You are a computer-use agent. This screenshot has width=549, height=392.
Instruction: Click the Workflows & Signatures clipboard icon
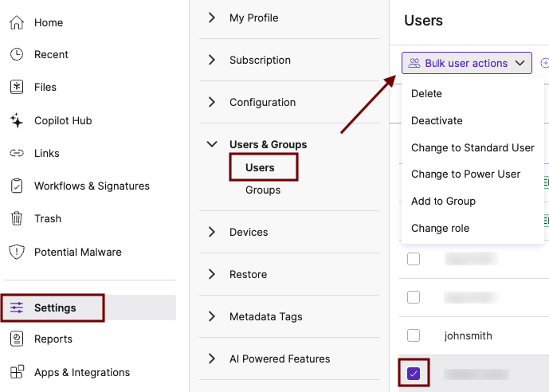click(x=17, y=186)
